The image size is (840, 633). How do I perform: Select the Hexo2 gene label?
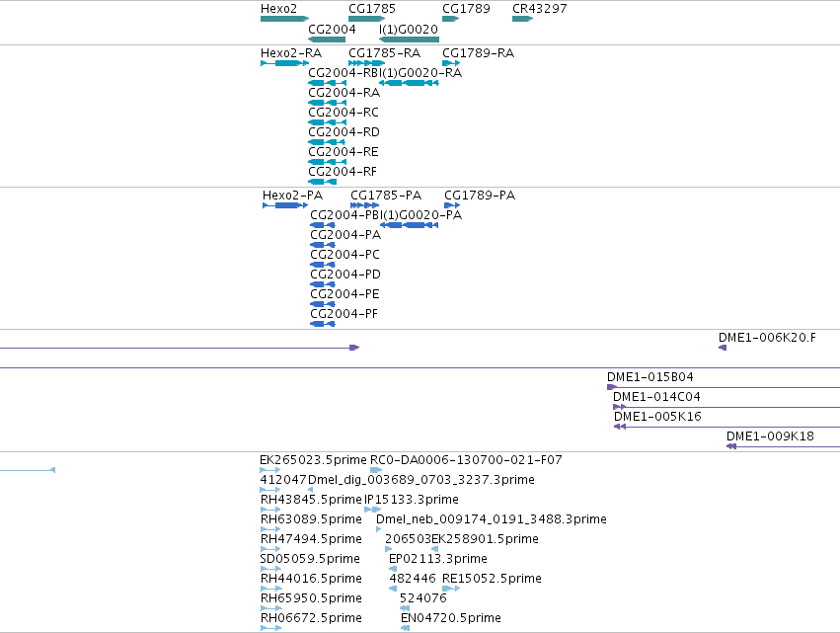click(x=278, y=9)
